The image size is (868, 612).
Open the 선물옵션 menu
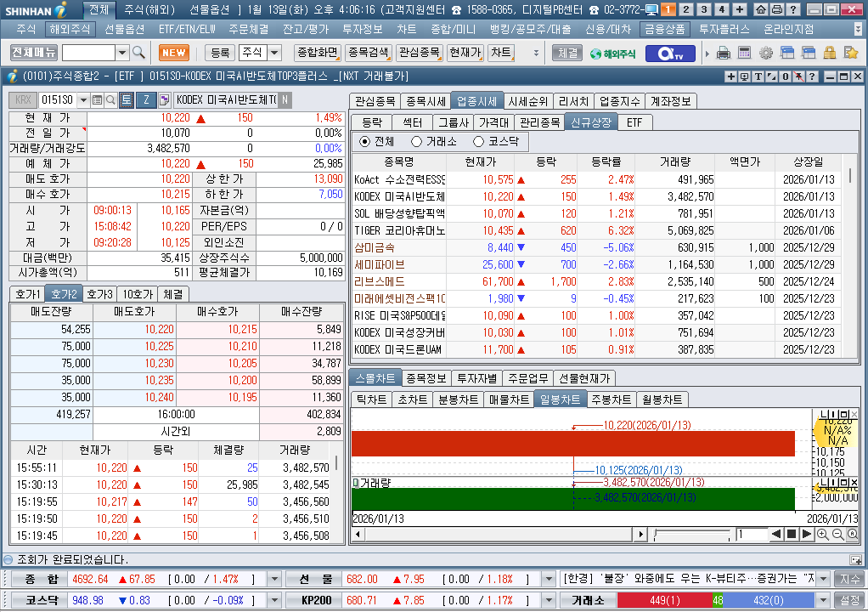point(125,29)
